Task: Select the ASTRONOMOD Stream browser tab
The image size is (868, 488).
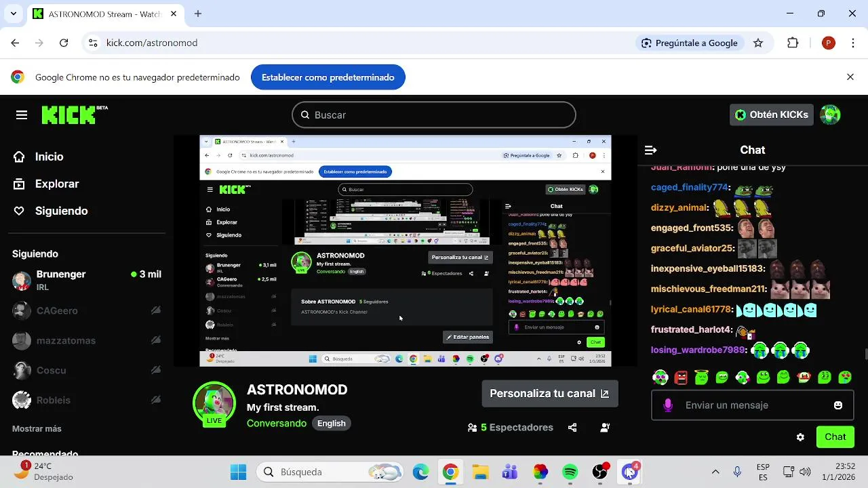Action: (x=105, y=14)
